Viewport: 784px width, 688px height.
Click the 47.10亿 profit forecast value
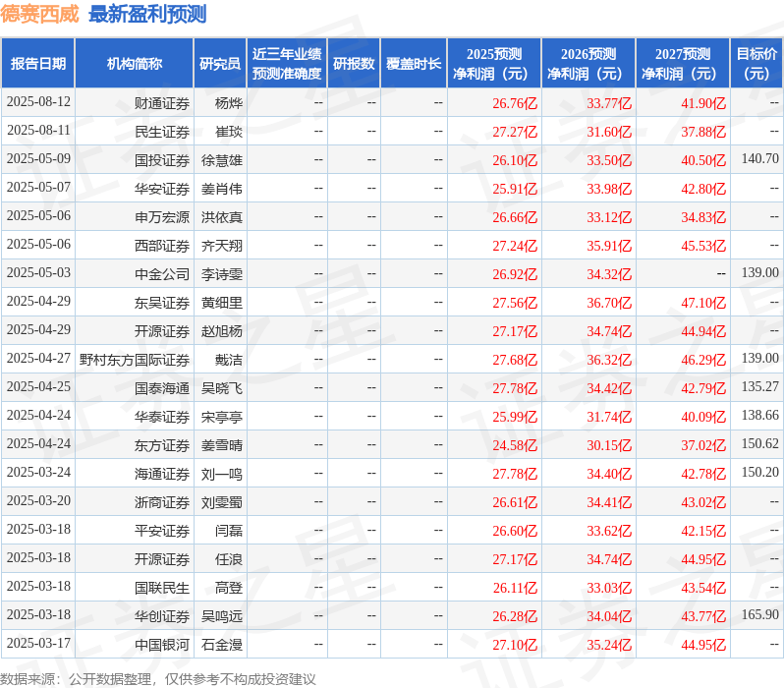(x=702, y=303)
